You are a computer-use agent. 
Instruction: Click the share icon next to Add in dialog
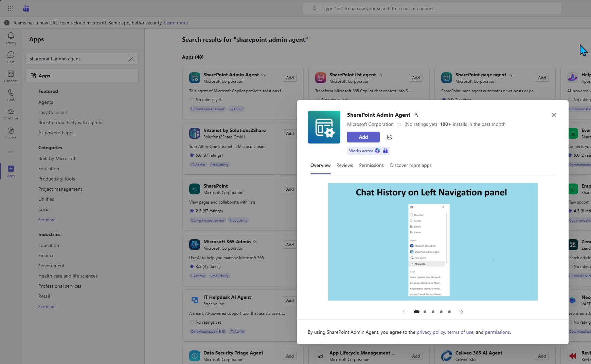coord(390,137)
